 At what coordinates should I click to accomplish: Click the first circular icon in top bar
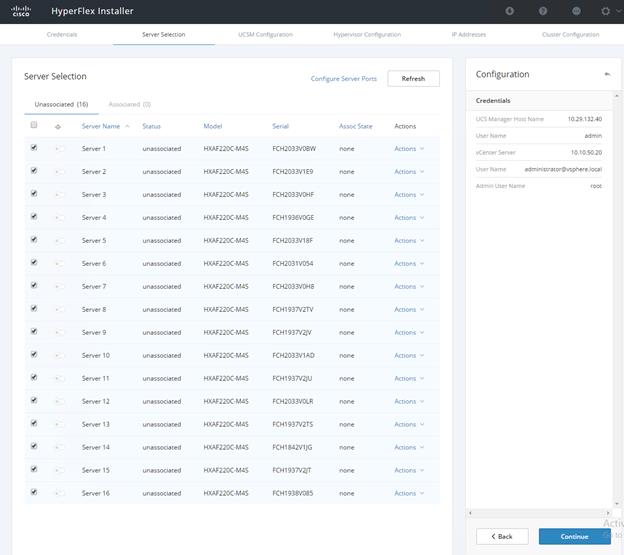coord(509,11)
